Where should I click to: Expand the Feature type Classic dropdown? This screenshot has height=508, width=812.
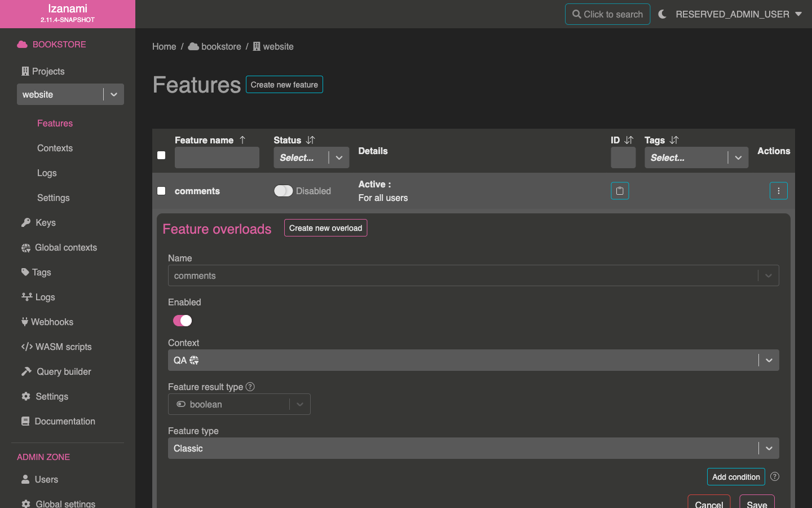click(x=473, y=448)
